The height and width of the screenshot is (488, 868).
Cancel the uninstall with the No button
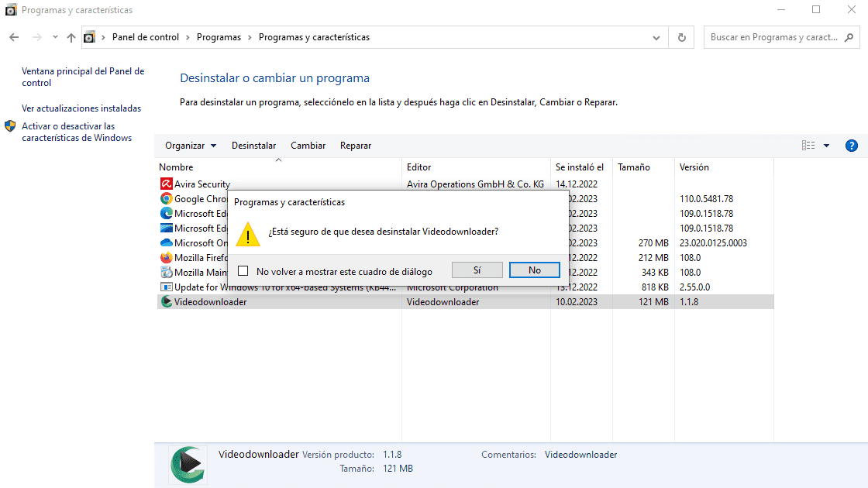[535, 270]
